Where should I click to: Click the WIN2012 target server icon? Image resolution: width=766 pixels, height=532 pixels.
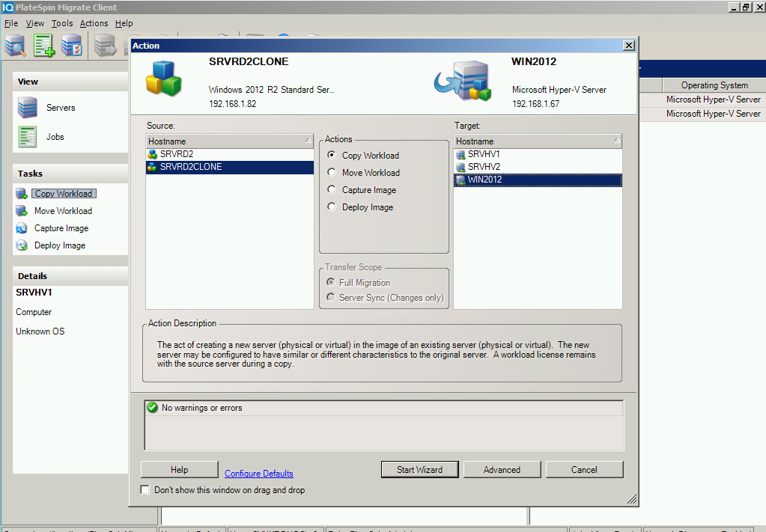coord(460,180)
